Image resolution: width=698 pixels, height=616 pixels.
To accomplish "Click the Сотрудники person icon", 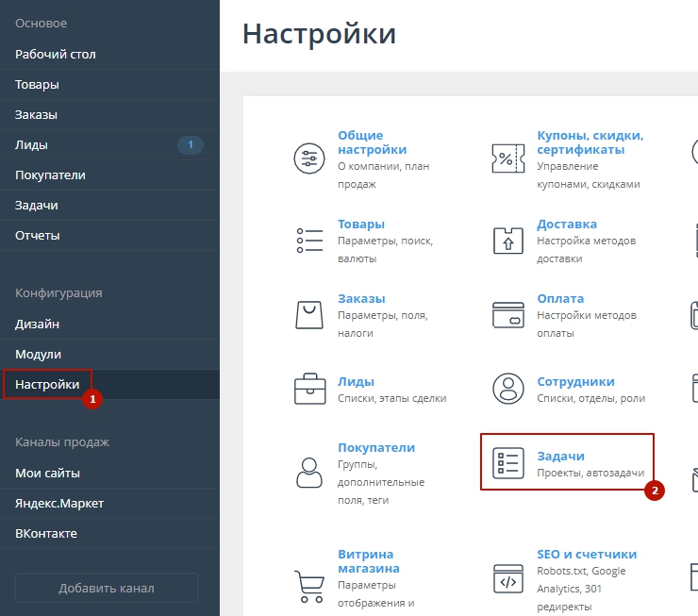I will (x=507, y=388).
